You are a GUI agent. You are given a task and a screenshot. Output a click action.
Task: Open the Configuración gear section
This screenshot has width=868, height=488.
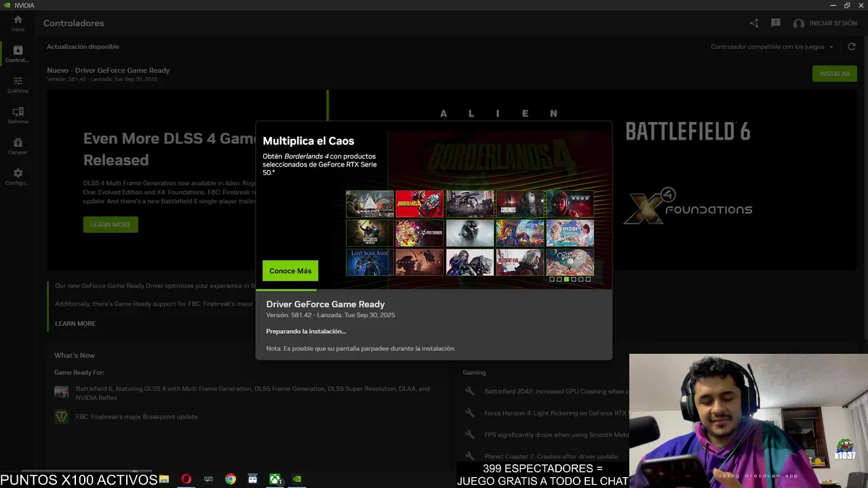(x=18, y=176)
